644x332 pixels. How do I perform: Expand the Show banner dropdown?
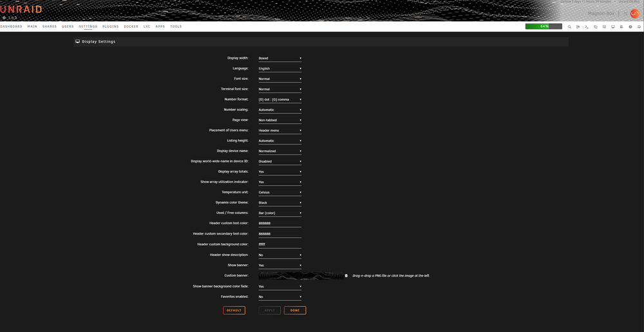[279, 266]
